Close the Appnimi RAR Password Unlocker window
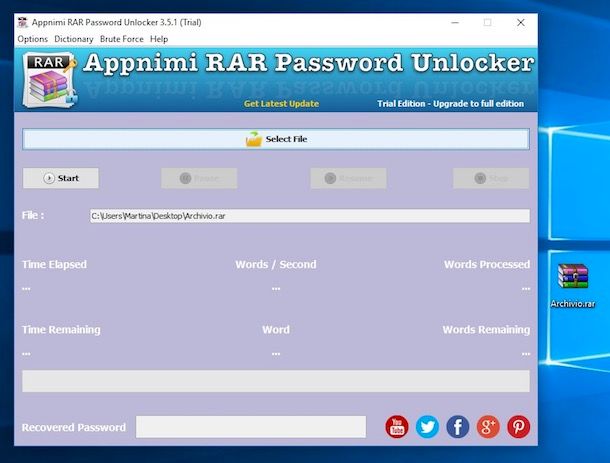The image size is (610, 463). point(521,23)
